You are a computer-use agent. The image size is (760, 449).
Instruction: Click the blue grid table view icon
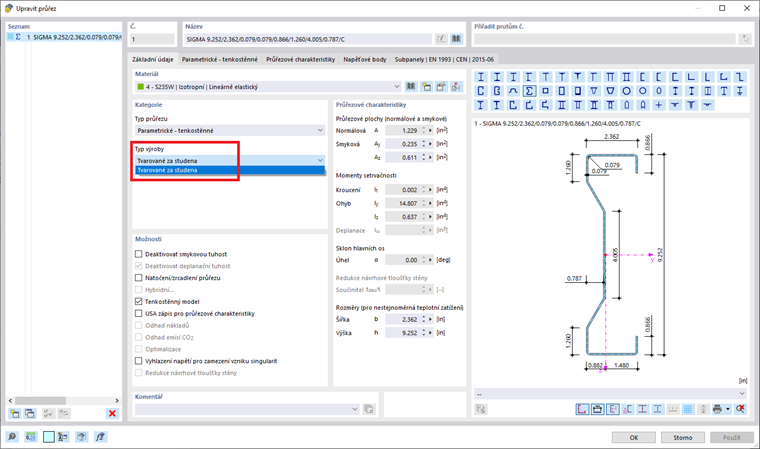pyautogui.click(x=688, y=409)
